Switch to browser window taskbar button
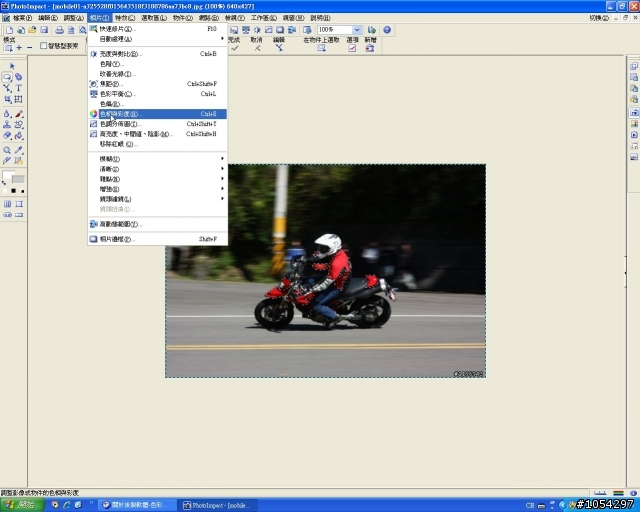The width and height of the screenshot is (640, 512). tap(138, 505)
